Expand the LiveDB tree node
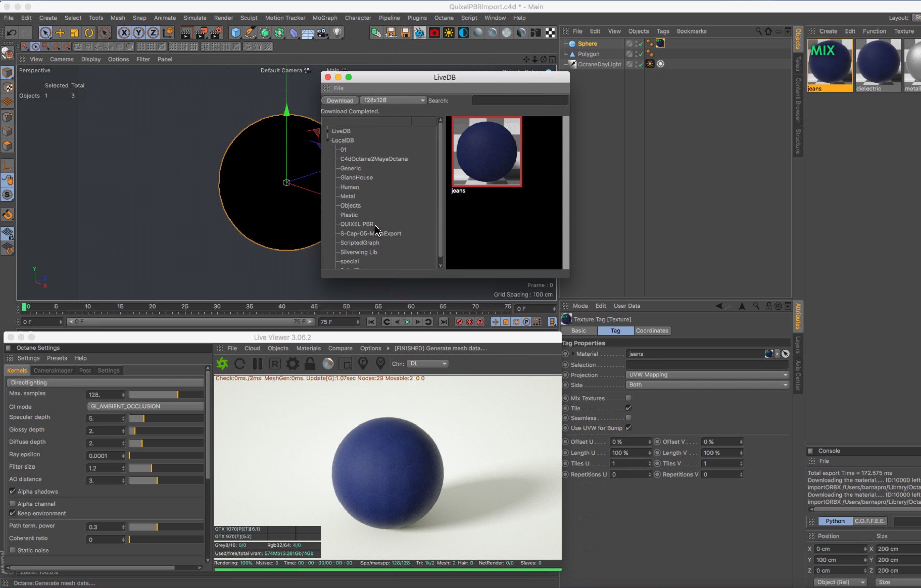Screen dimensions: 921x588 (x=328, y=131)
